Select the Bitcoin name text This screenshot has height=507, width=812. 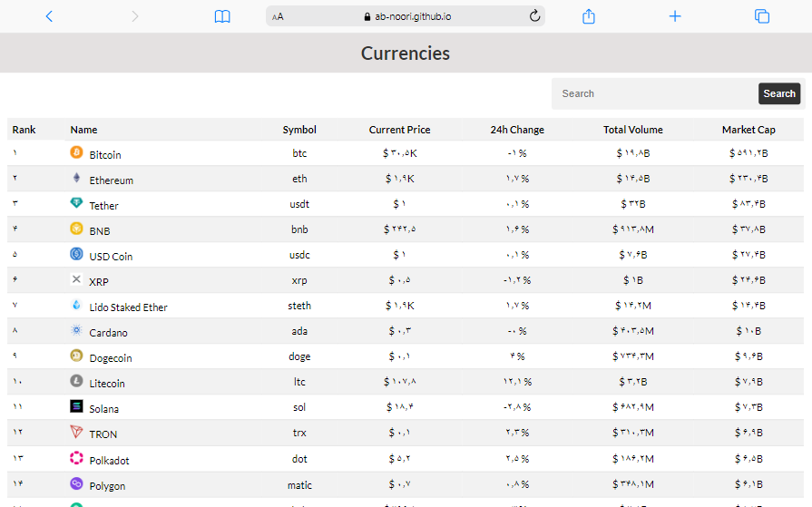pyautogui.click(x=105, y=155)
